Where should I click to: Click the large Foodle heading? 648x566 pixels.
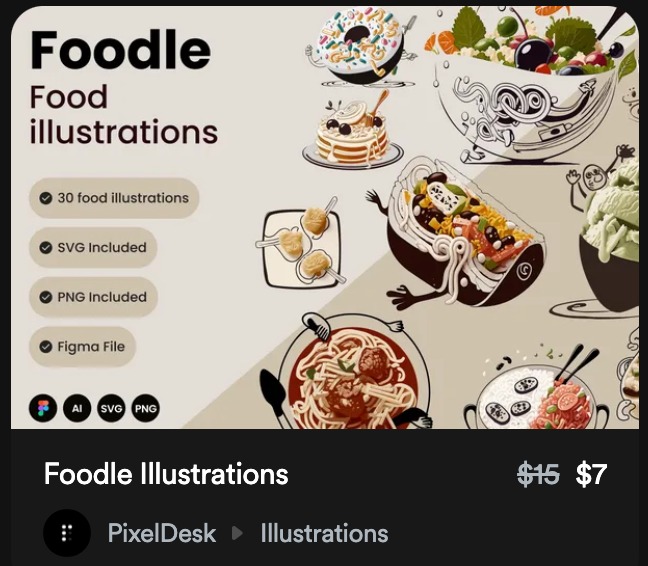(121, 50)
